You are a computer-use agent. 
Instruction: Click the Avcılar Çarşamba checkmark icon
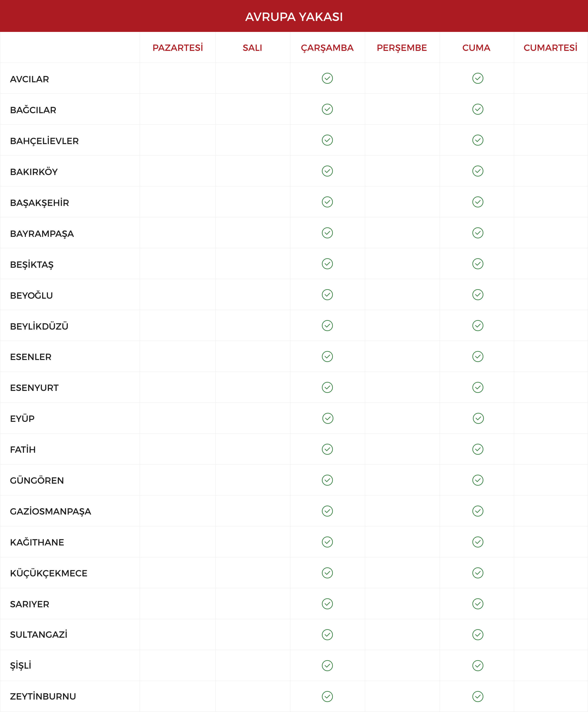pyautogui.click(x=327, y=78)
